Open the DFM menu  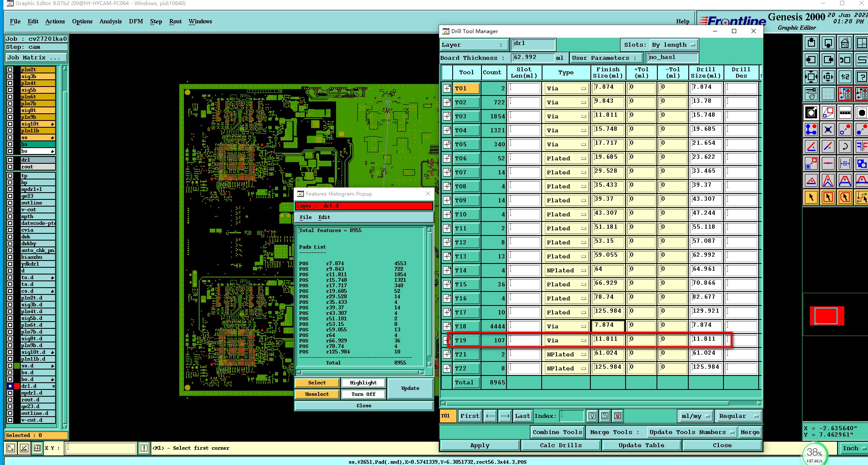(x=136, y=21)
